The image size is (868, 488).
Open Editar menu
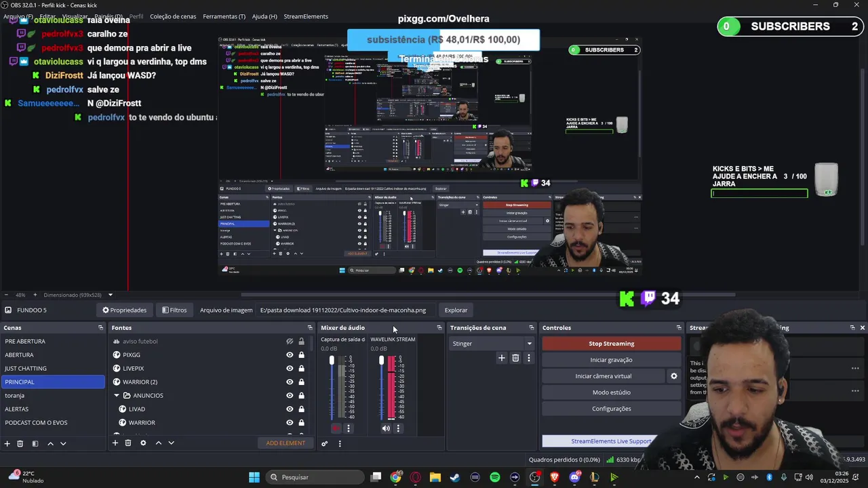[47, 16]
